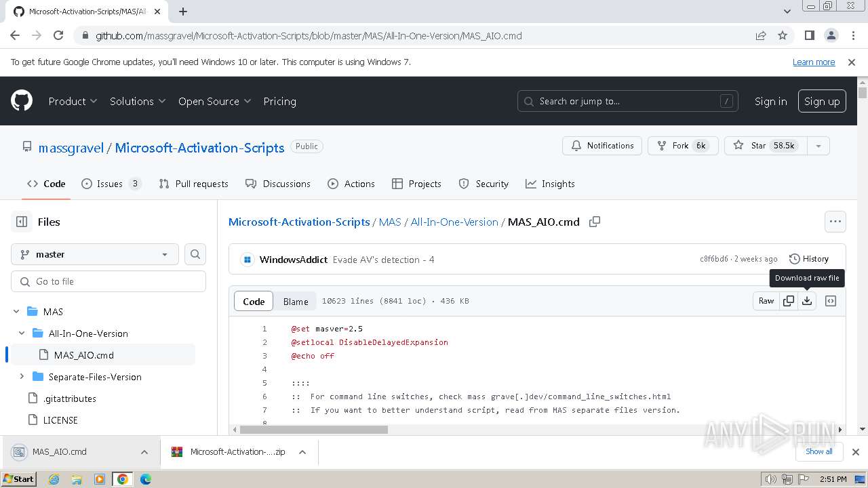Open the massgravel owner link
The width and height of the screenshot is (868, 488).
tap(71, 148)
